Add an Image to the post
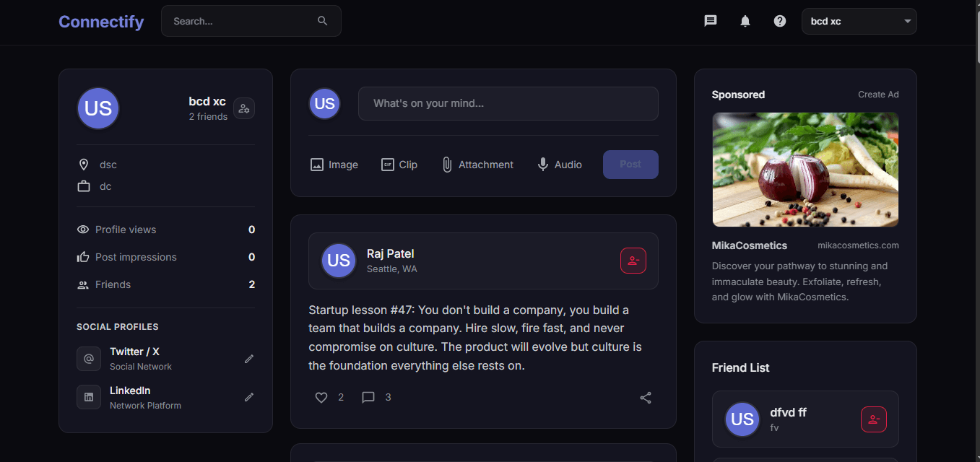 point(334,165)
